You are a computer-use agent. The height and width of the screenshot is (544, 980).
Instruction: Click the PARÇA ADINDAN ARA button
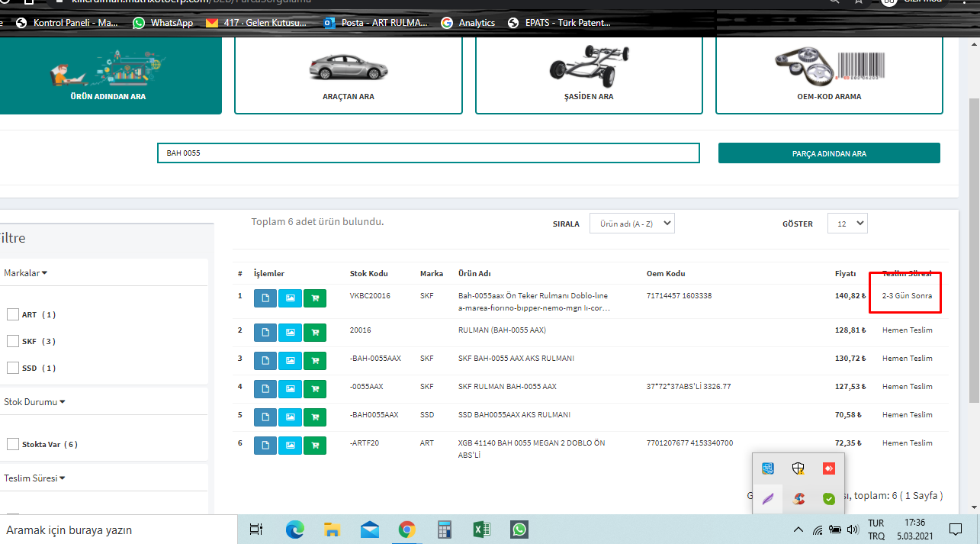coord(828,153)
